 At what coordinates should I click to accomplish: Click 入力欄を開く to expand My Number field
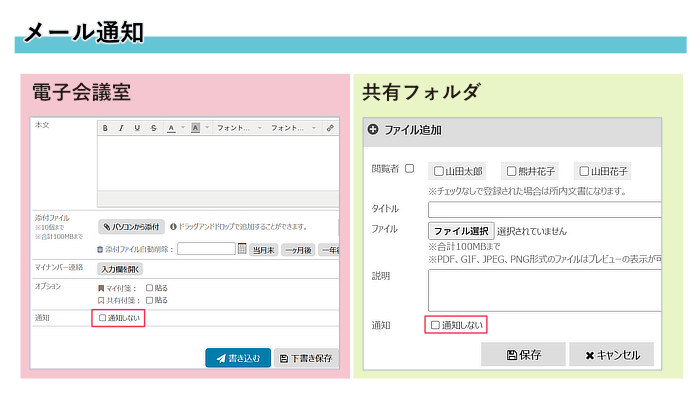click(x=120, y=268)
